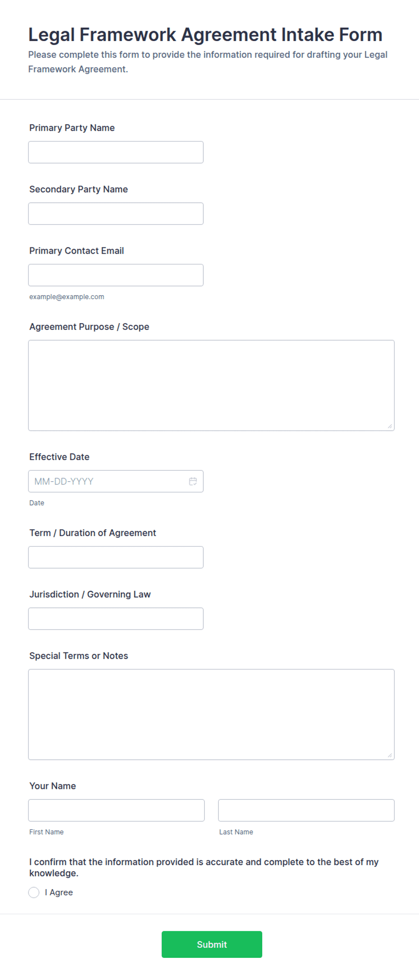
Task: Click the Agreement Purpose textarea resize handle
Action: [390, 426]
